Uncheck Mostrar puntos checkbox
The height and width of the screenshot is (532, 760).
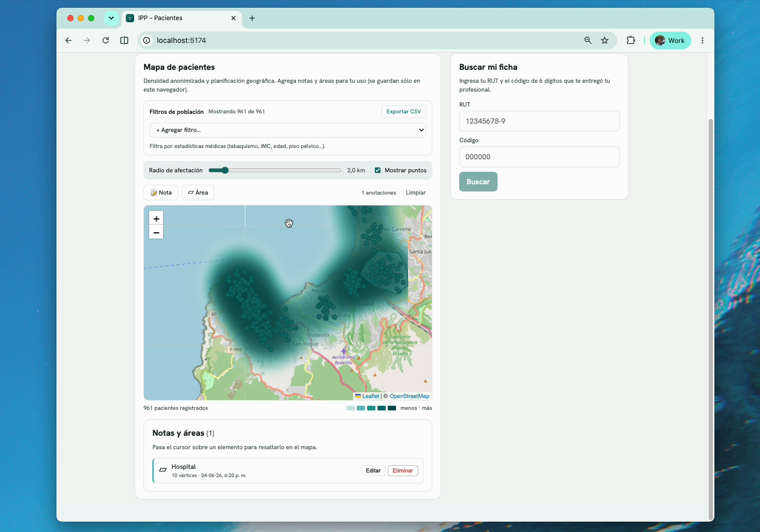[378, 170]
